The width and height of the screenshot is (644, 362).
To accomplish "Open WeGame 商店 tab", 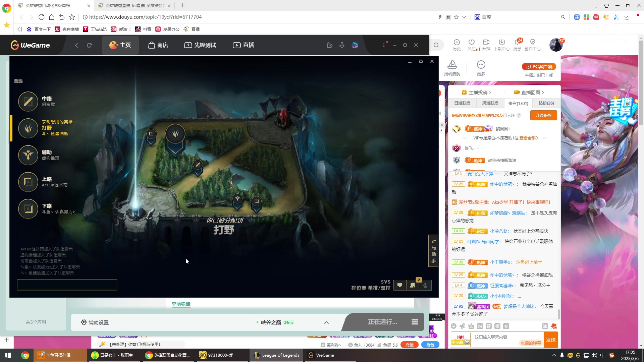I will pos(158,45).
